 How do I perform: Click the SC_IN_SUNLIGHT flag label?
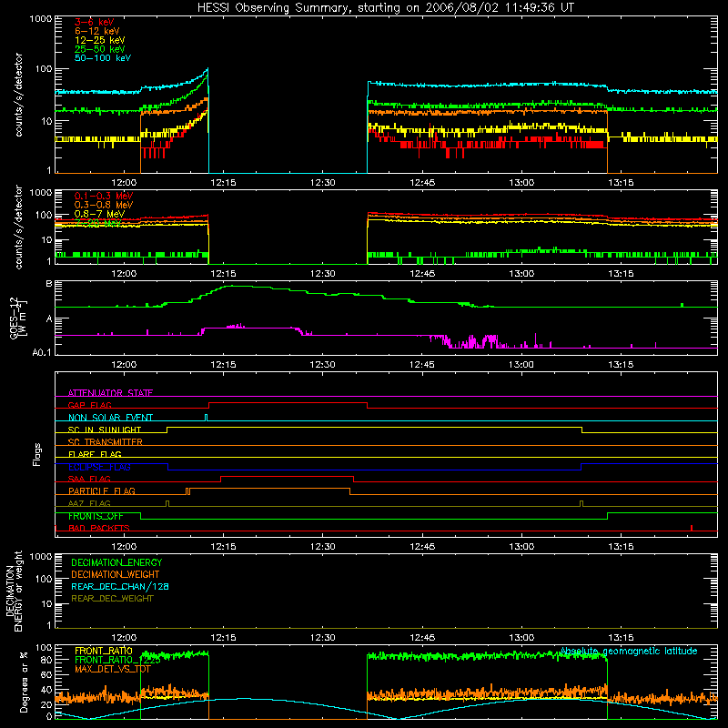105,430
